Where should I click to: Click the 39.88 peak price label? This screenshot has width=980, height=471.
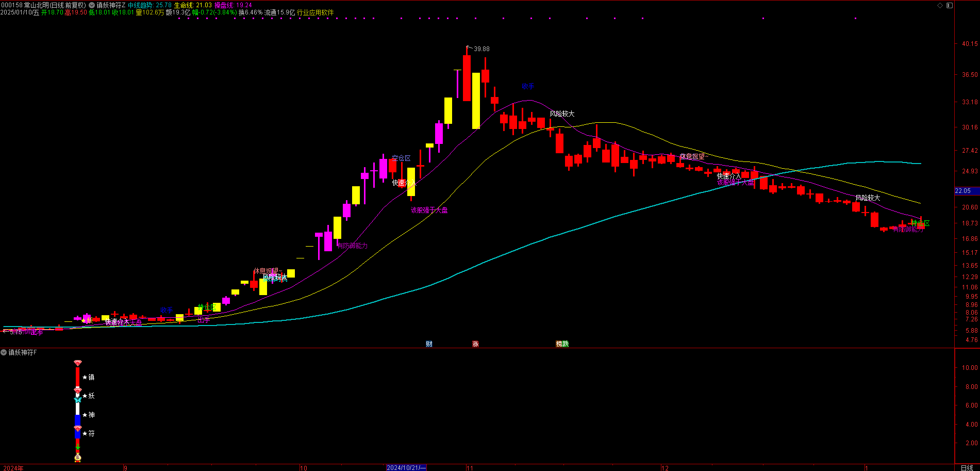[x=481, y=49]
